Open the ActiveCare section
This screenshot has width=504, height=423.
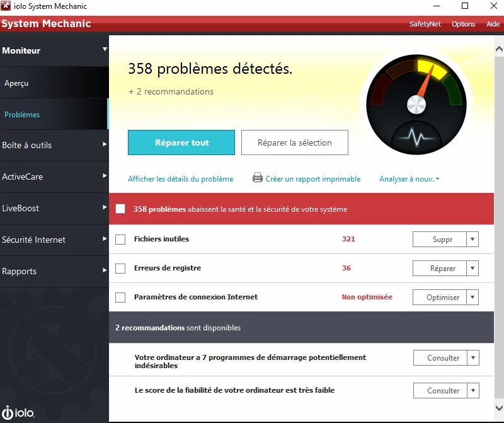click(54, 177)
